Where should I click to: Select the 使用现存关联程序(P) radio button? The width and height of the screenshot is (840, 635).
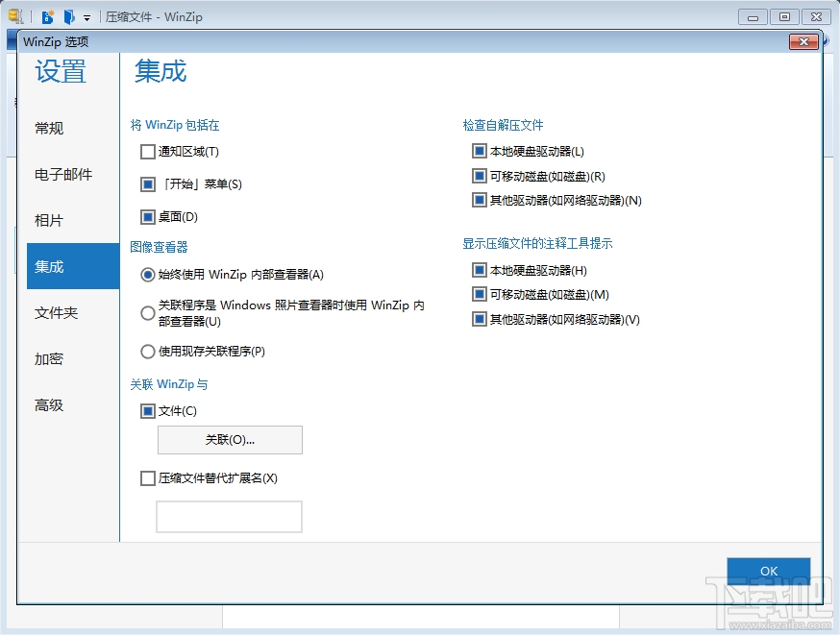click(147, 351)
